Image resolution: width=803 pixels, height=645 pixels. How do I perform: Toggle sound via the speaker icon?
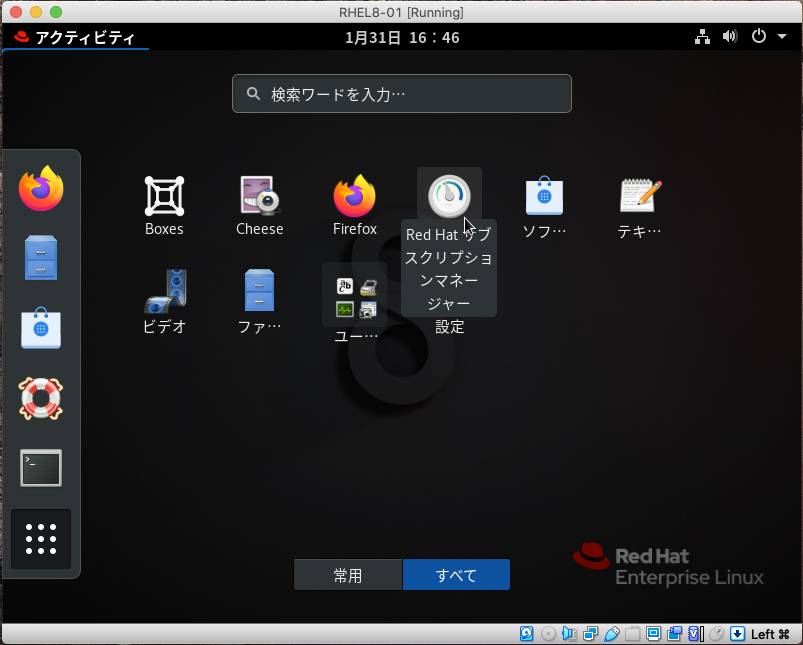click(x=730, y=34)
